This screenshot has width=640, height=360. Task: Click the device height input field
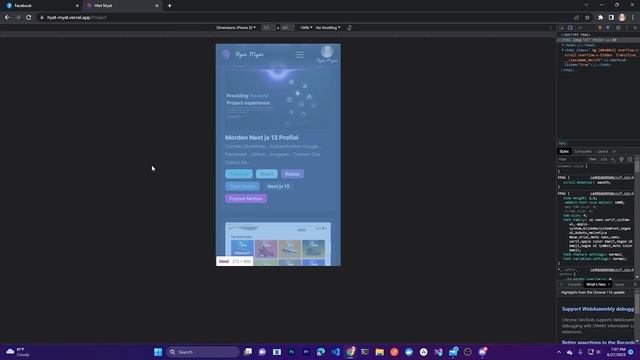pyautogui.click(x=286, y=28)
